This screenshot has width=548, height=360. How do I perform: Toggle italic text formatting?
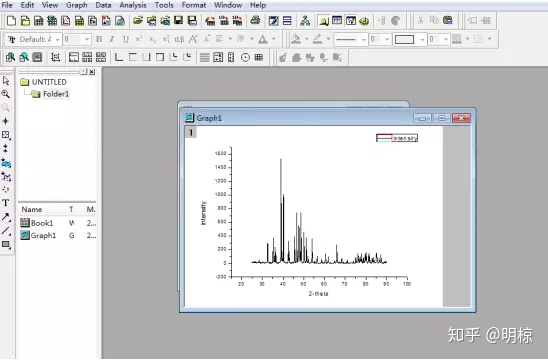coord(112,39)
